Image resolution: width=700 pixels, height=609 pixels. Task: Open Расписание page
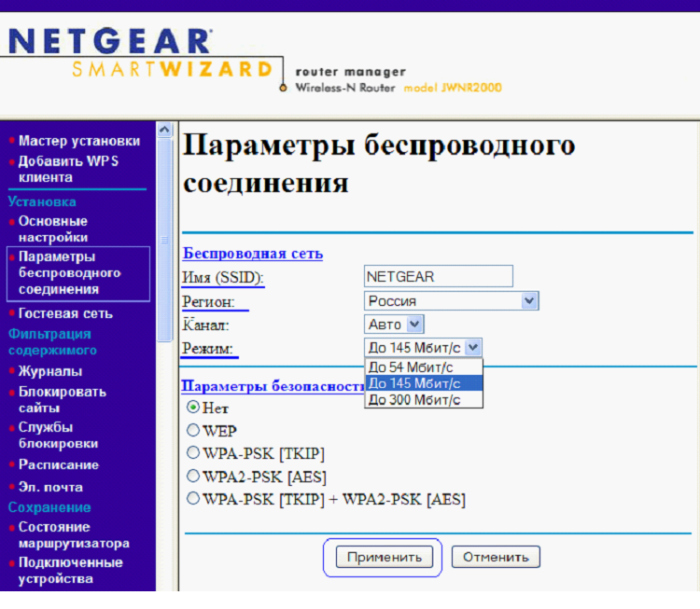(59, 464)
